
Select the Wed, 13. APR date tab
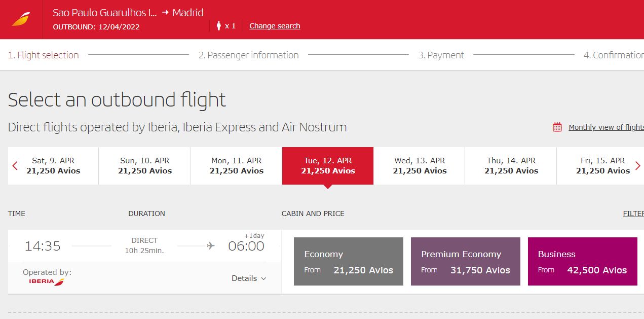tap(420, 166)
